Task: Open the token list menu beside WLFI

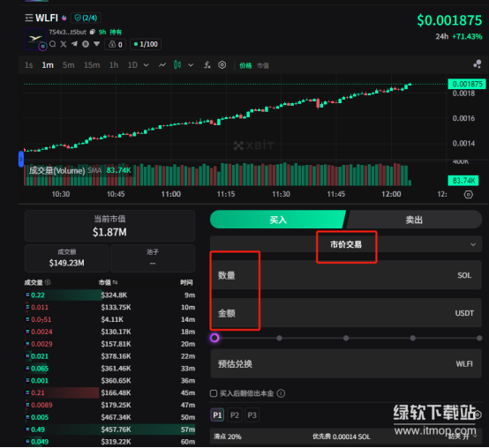Action: pyautogui.click(x=29, y=18)
